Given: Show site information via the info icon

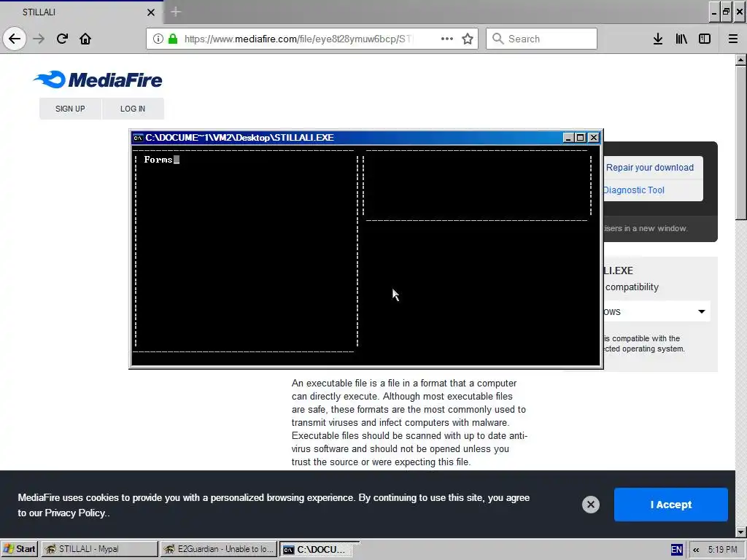Looking at the screenshot, I should pyautogui.click(x=158, y=39).
